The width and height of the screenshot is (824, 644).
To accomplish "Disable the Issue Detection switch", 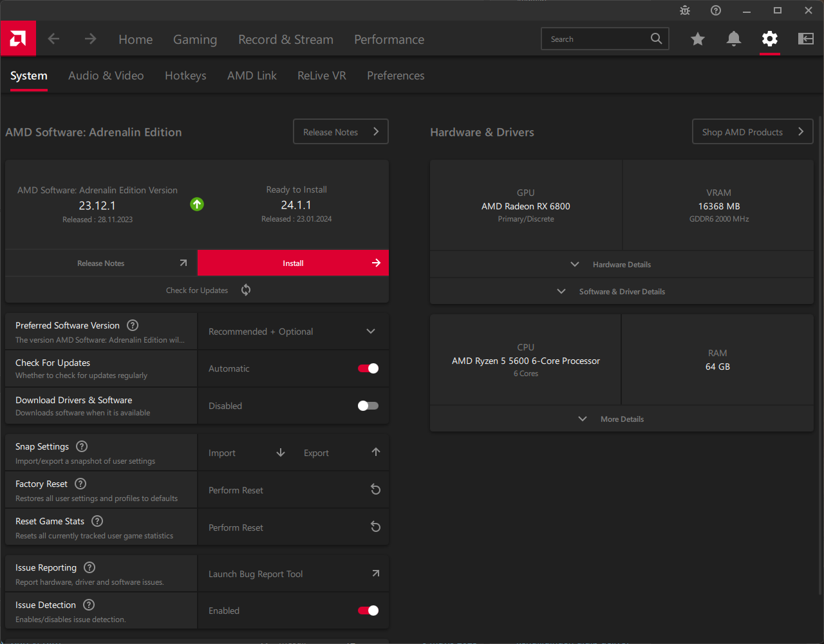I will pos(368,611).
